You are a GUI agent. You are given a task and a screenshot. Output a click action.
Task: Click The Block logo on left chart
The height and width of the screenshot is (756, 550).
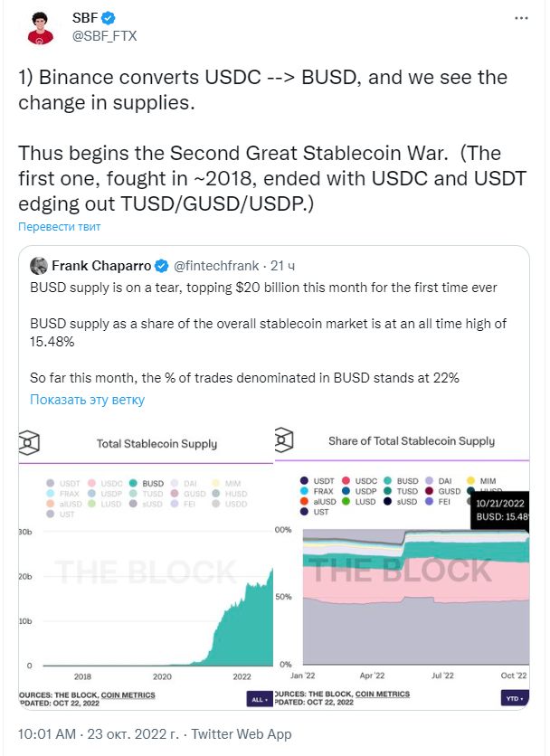coord(28,442)
